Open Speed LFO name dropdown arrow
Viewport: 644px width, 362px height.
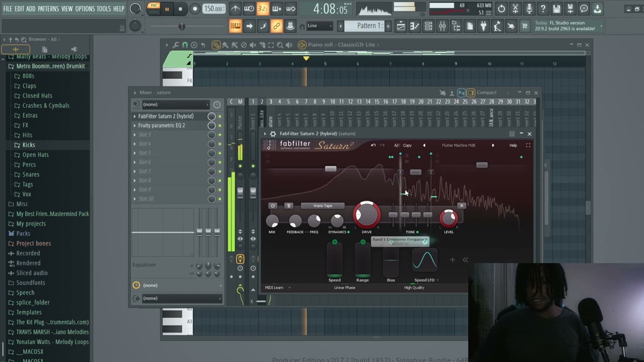point(437,280)
